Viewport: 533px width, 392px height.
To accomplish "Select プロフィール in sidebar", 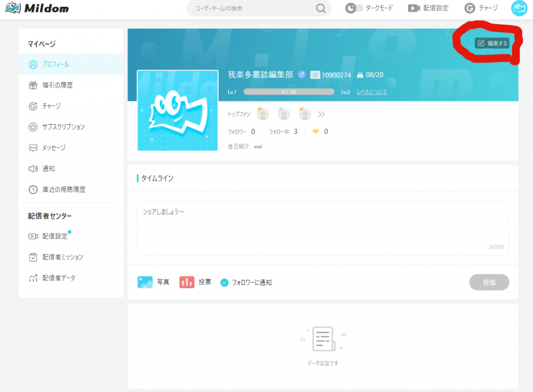I will [x=56, y=64].
